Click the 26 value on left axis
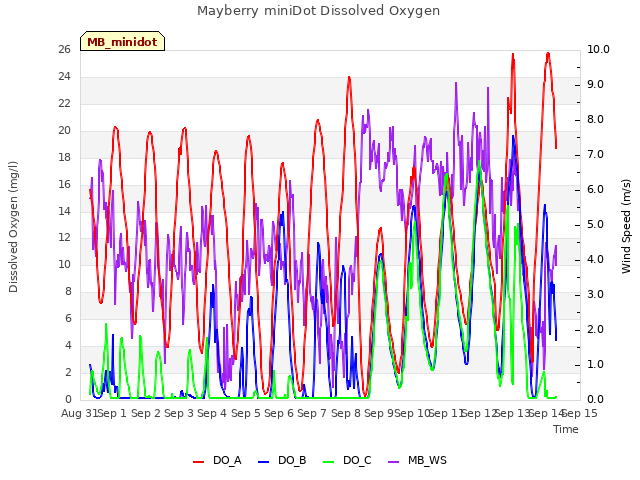The height and width of the screenshot is (480, 640). click(x=64, y=49)
